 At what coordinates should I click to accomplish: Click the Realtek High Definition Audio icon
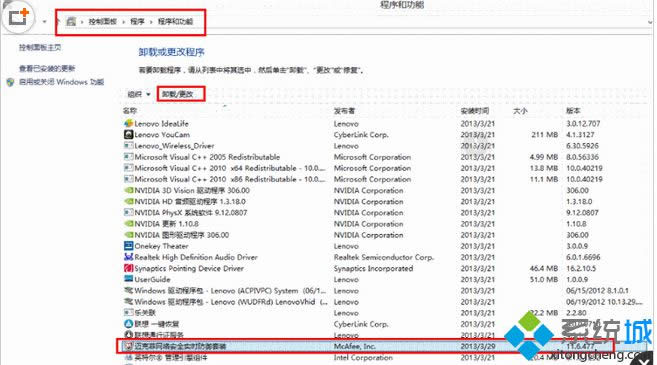coord(129,257)
